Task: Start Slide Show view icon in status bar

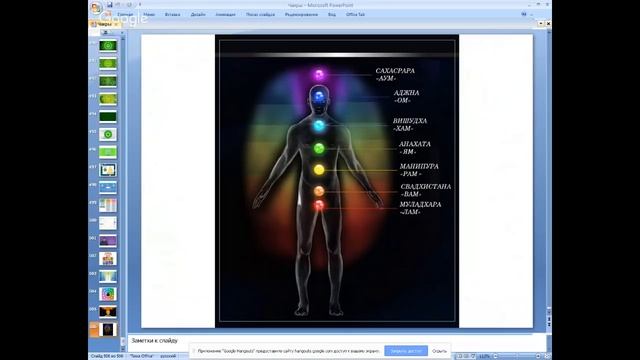Action: pyautogui.click(x=473, y=356)
